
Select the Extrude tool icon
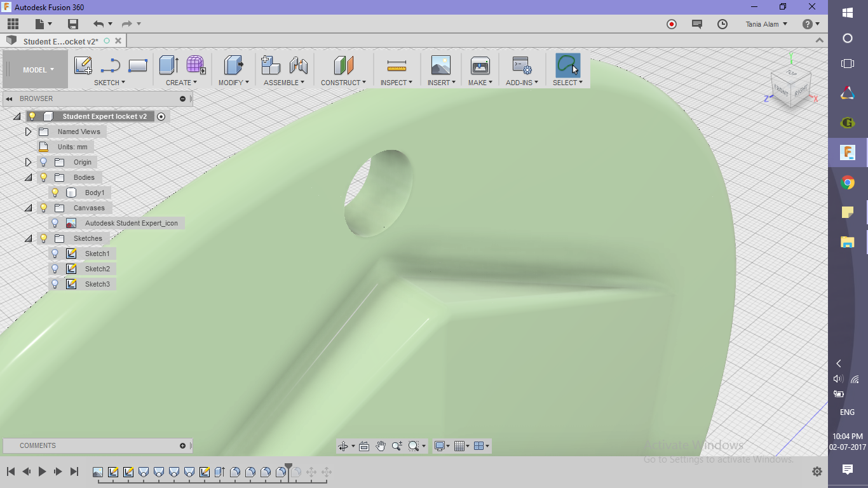click(168, 65)
